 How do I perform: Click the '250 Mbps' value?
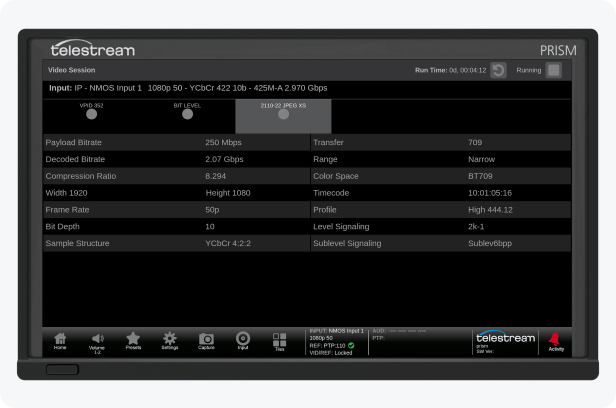(x=223, y=143)
